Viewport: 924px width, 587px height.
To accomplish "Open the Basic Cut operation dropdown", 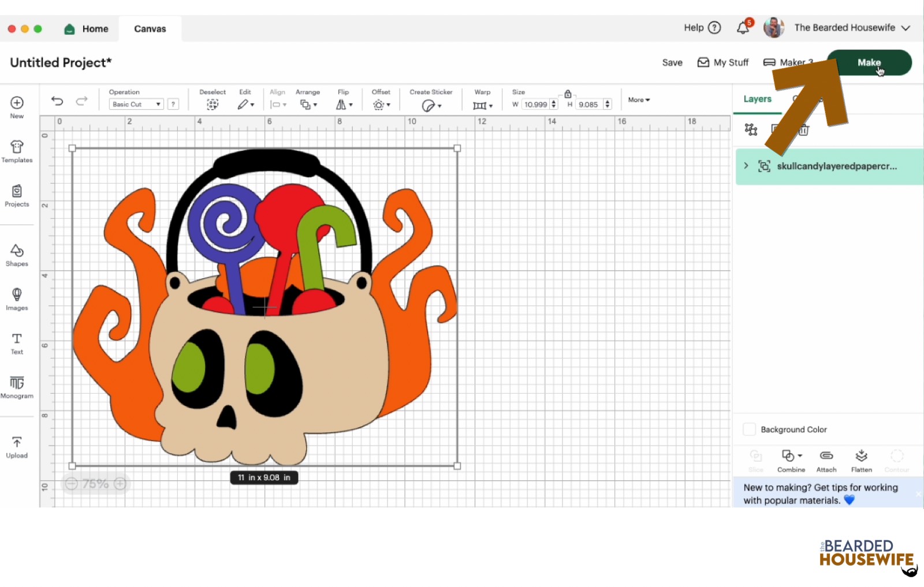I will [136, 104].
